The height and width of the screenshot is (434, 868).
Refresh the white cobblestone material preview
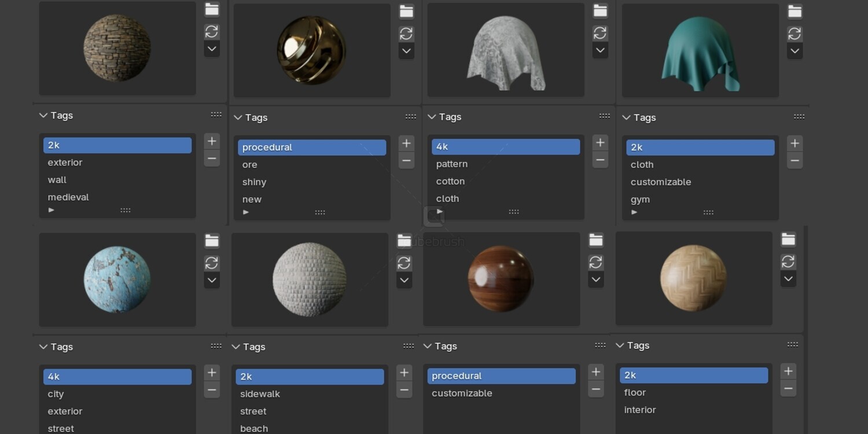click(404, 263)
